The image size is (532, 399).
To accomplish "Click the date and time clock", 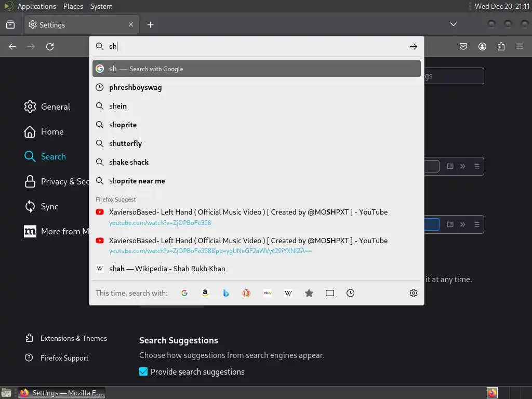I will point(502,6).
